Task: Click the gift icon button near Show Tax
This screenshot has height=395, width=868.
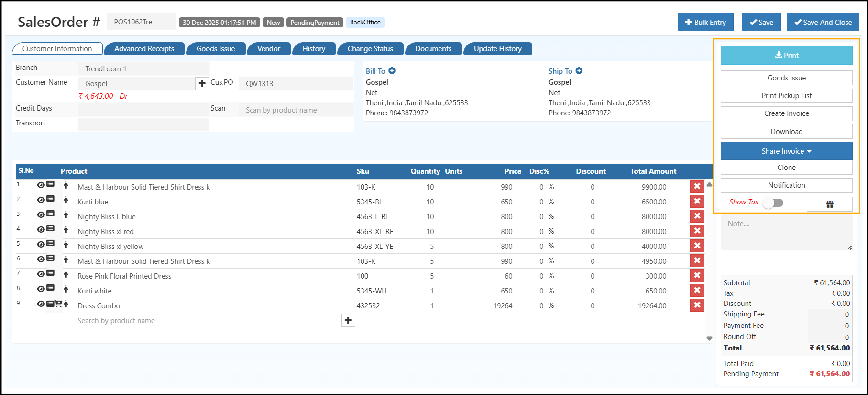Action: coord(829,204)
